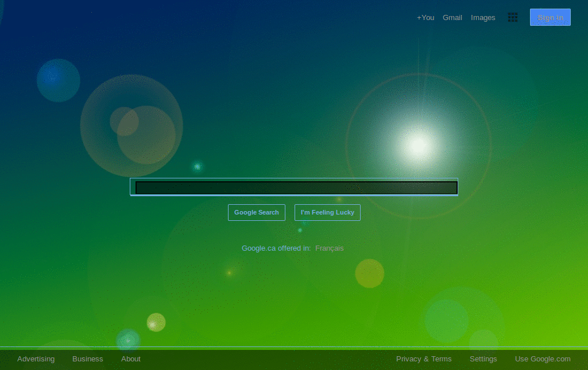This screenshot has width=588, height=370.
Task: Open the +You link
Action: point(425,18)
